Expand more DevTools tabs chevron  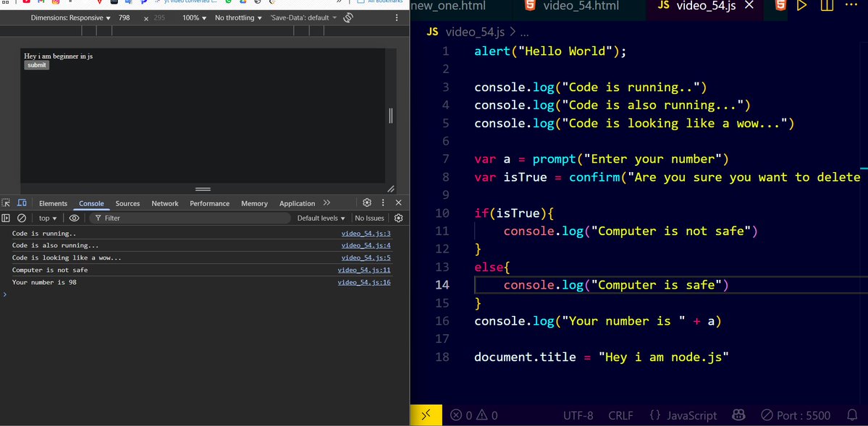[x=326, y=203]
